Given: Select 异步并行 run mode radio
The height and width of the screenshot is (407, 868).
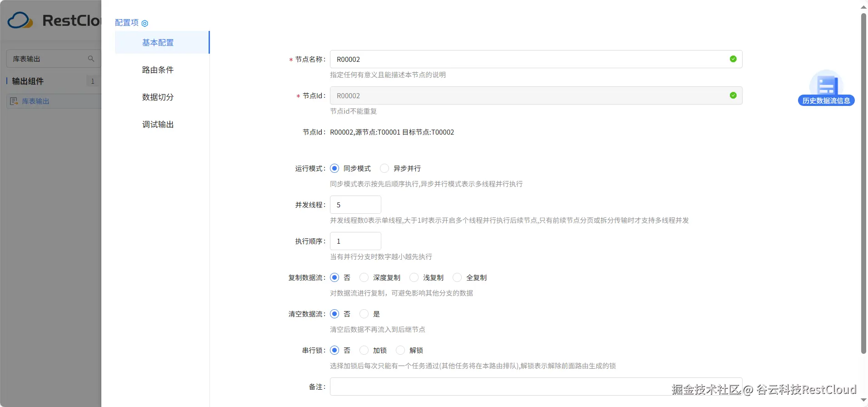Looking at the screenshot, I should coord(384,168).
